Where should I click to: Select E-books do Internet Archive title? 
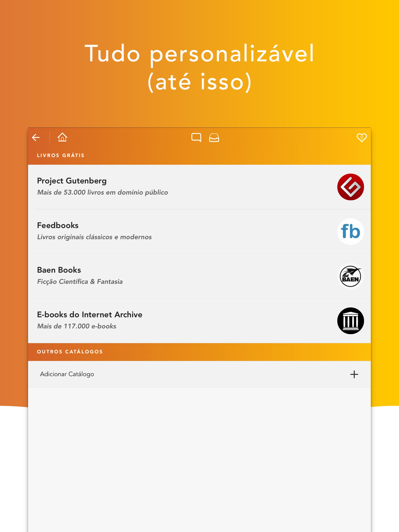[x=90, y=314]
